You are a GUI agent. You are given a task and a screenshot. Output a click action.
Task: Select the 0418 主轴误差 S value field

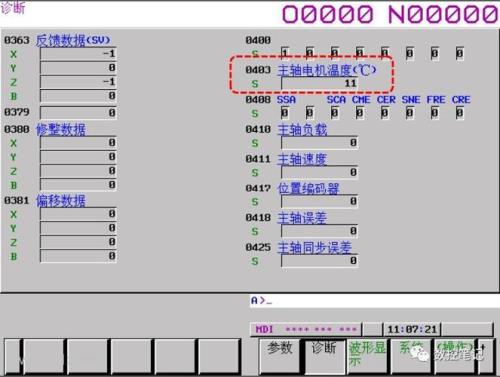click(x=319, y=231)
